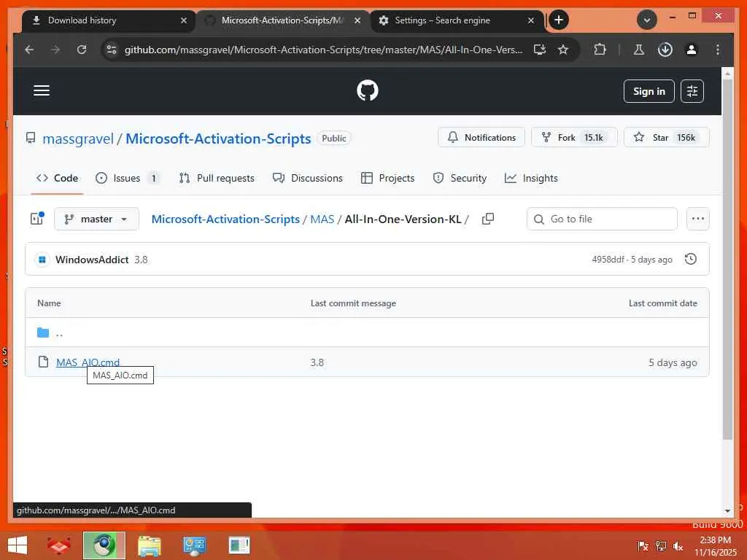Open a new browser tab
The image size is (747, 560).
point(558,20)
